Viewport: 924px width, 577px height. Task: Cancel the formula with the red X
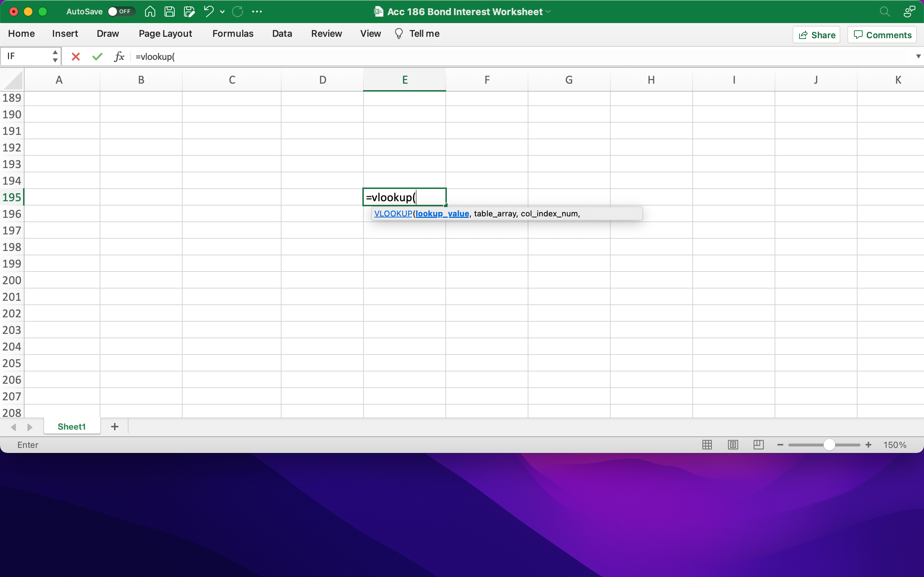coord(75,56)
